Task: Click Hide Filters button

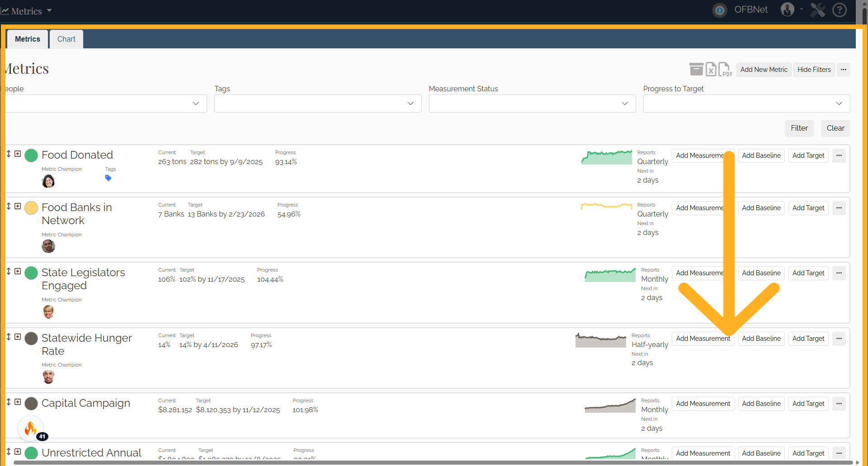Action: pyautogui.click(x=814, y=70)
